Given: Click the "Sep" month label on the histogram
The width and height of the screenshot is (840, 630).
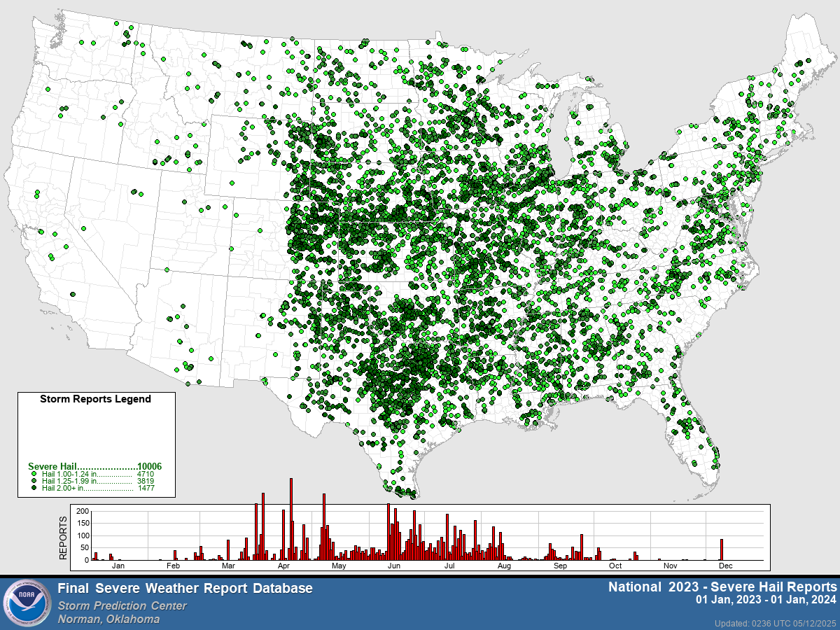Looking at the screenshot, I should 560,565.
